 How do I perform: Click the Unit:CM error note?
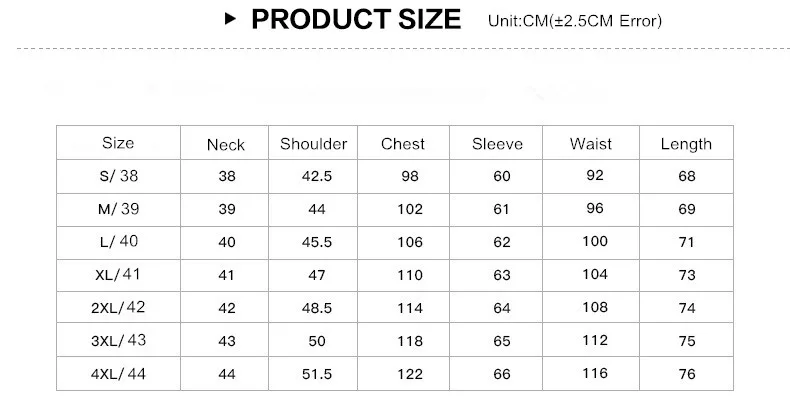(x=575, y=21)
